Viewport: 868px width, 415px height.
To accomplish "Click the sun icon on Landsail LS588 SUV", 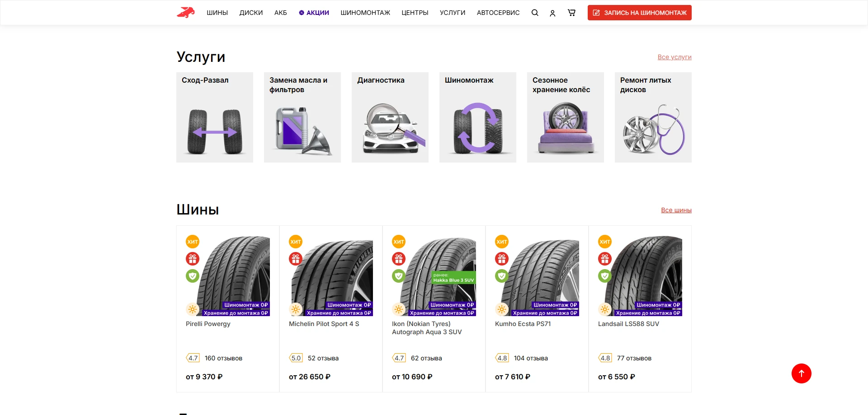I will (605, 309).
